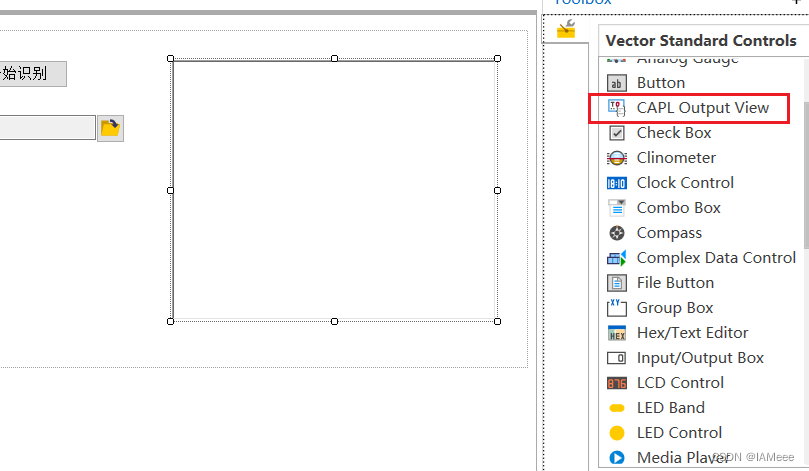Screen dimensions: 809x471
Task: Click the Input/Output Box label
Action: [700, 358]
